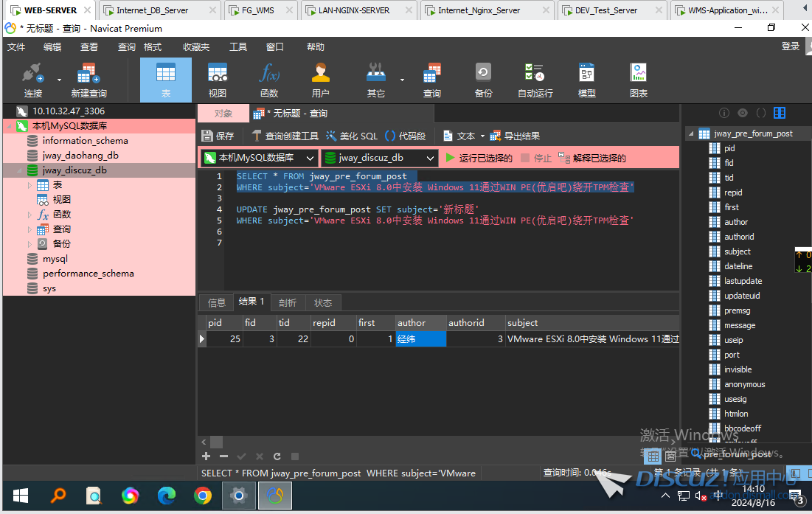The width and height of the screenshot is (812, 514).
Task: Open the View (视图) toolbar icon
Action: click(x=218, y=80)
